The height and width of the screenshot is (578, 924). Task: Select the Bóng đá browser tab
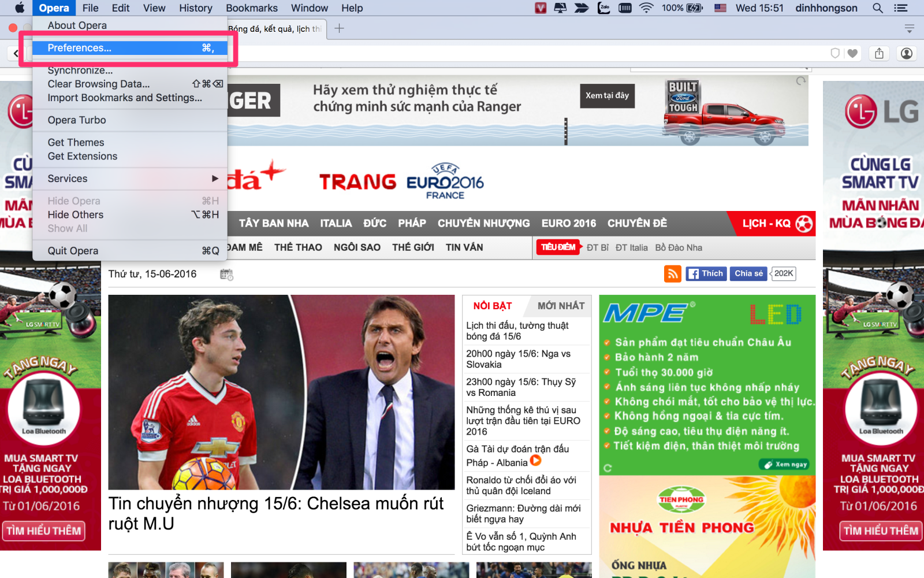[x=276, y=28]
